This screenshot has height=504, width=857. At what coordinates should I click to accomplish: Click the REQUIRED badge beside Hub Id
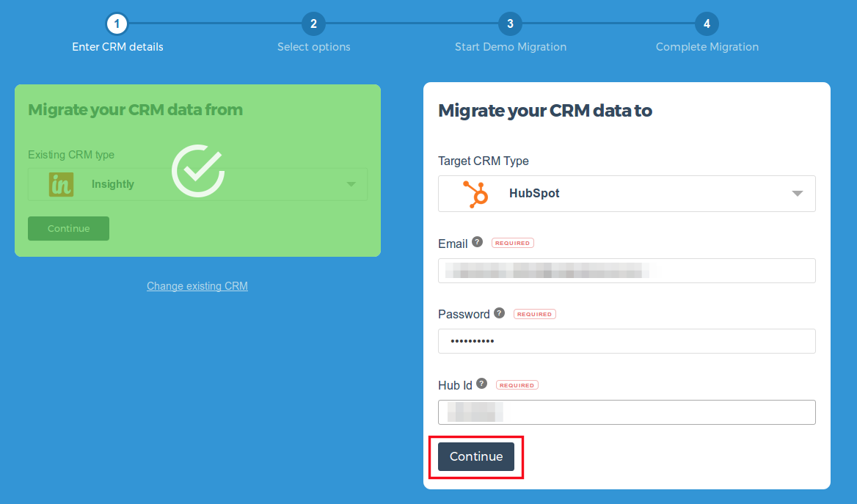coord(517,385)
